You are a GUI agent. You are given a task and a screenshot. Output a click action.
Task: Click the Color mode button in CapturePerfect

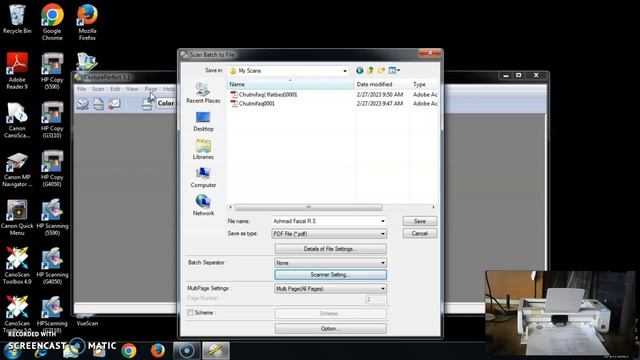coord(166,103)
